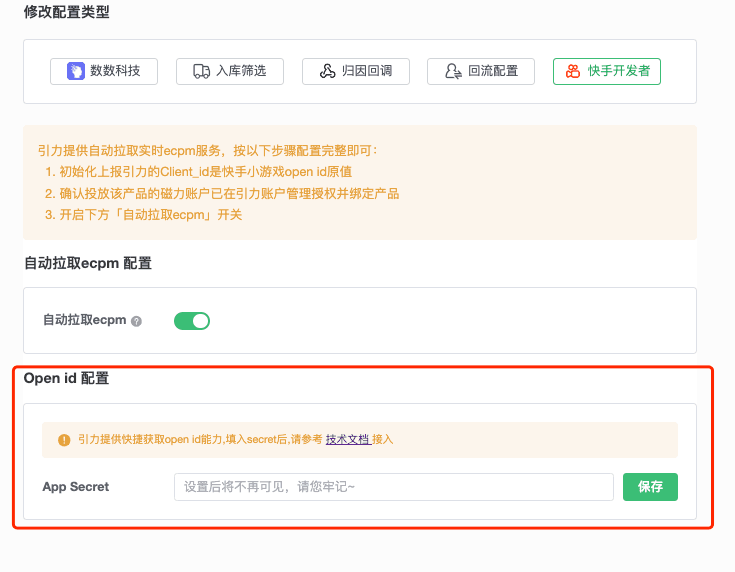Screen dimensions: 735x572
Task: Toggle the 自动拉取ecpm switch off
Action: (192, 321)
